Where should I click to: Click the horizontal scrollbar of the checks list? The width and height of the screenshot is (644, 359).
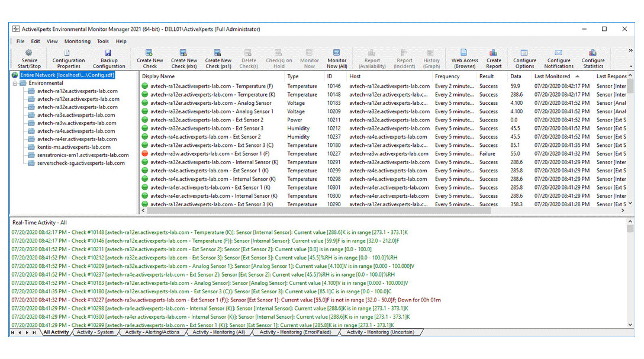pos(318,210)
